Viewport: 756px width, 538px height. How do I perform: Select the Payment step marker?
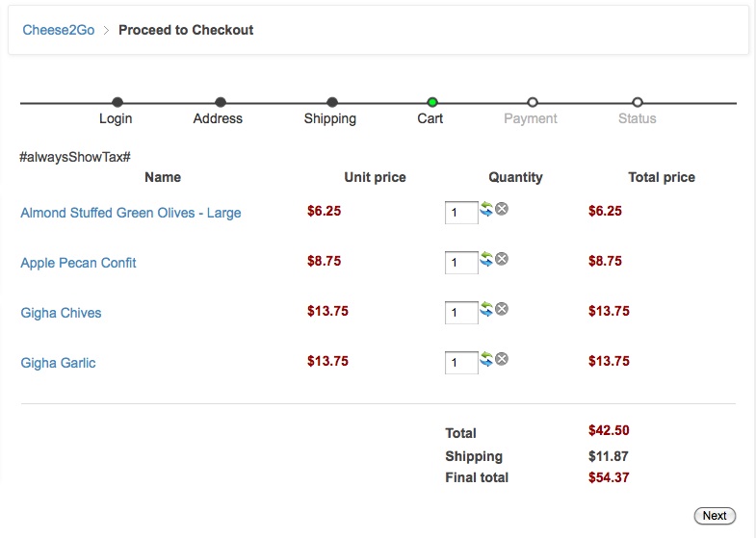click(533, 102)
